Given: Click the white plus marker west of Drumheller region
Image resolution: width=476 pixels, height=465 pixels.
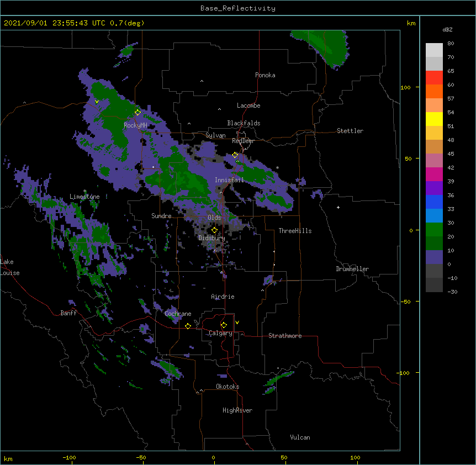Looking at the screenshot, I should [x=338, y=207].
